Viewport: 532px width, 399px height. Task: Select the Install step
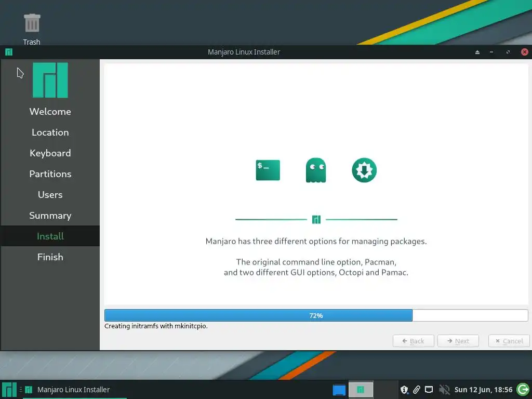50,236
